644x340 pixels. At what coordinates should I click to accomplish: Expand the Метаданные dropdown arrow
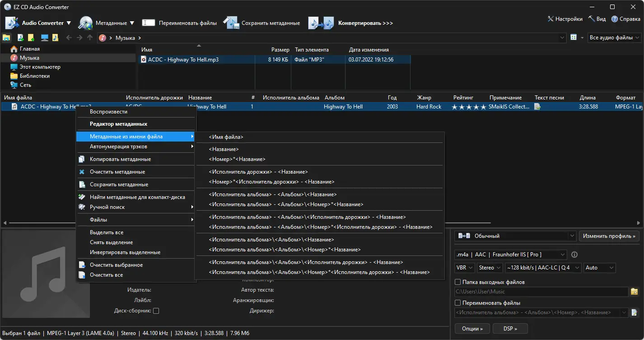click(132, 23)
